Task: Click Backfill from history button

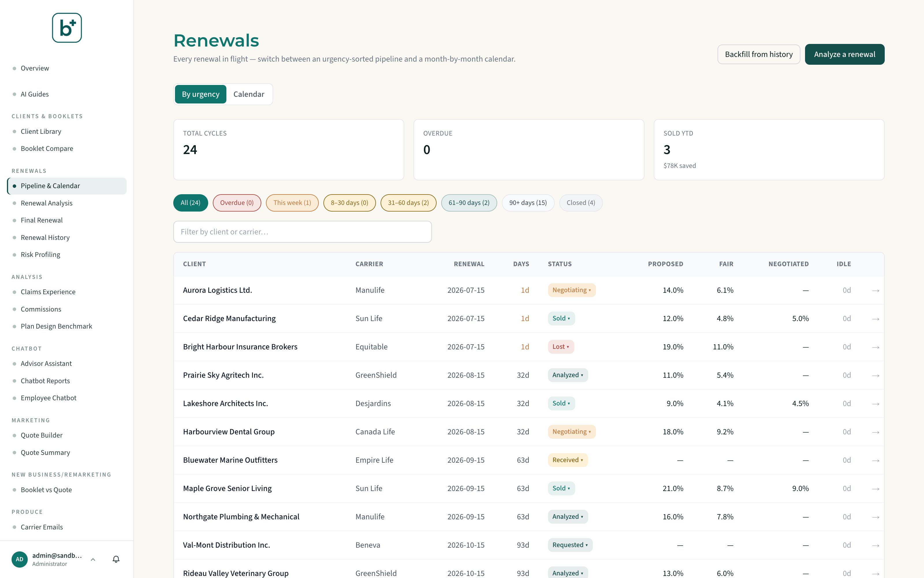Action: 759,54
